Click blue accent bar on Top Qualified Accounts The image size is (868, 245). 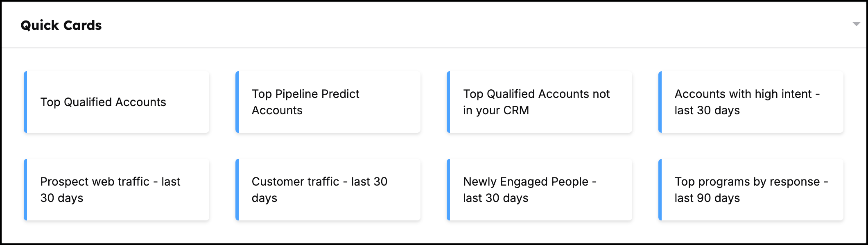click(25, 102)
